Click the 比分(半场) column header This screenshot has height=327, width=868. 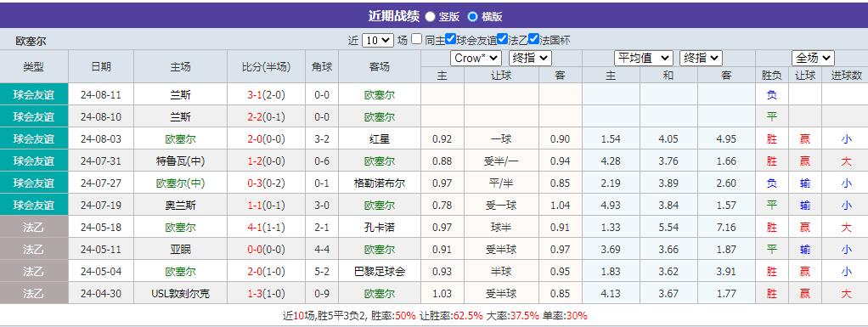[266, 66]
